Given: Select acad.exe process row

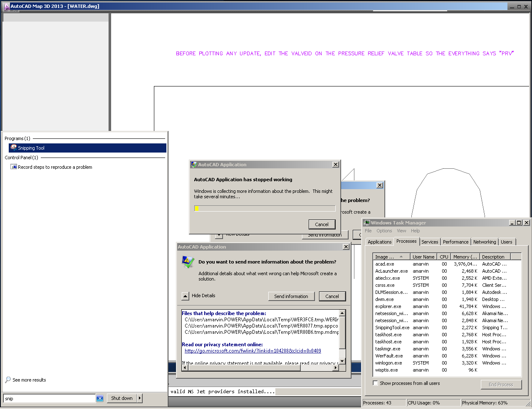Looking at the screenshot, I should pyautogui.click(x=447, y=264).
